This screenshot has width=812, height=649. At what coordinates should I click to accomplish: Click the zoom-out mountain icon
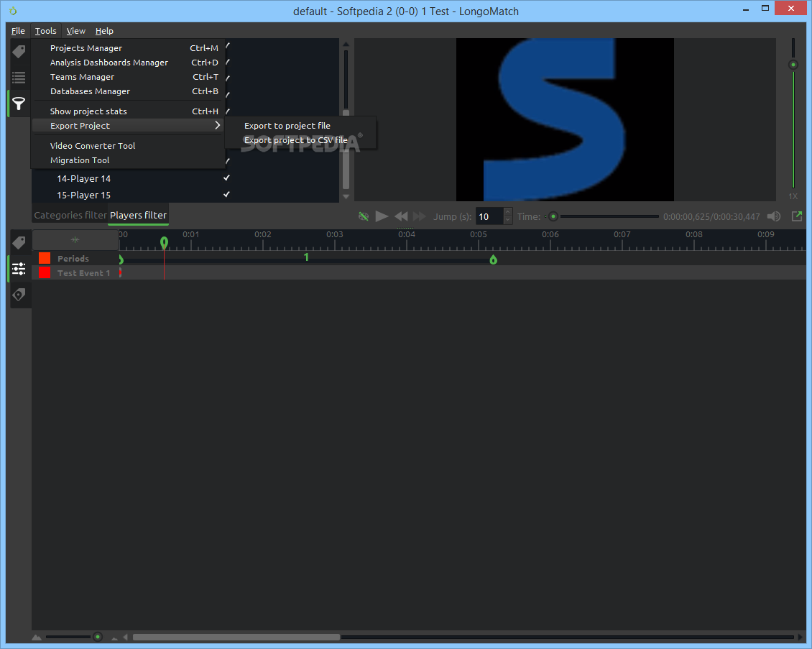click(x=37, y=638)
